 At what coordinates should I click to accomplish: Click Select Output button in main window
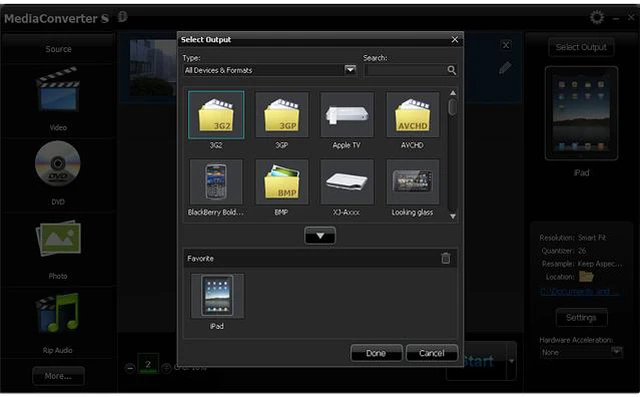pos(581,47)
